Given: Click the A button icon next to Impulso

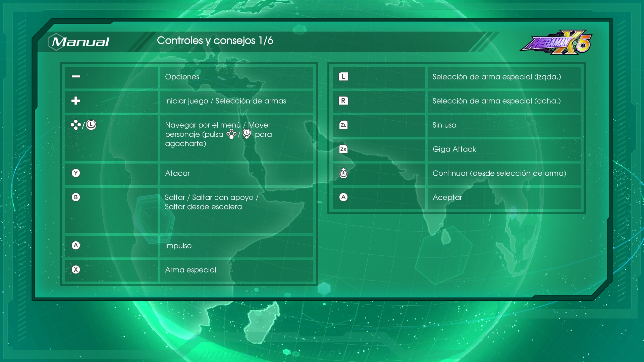Looking at the screenshot, I should 76,245.
